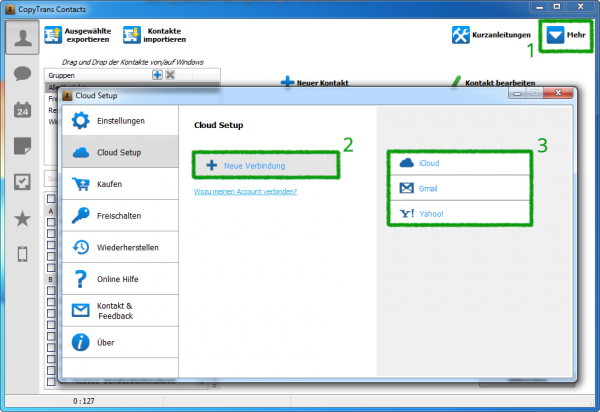Screen dimensions: 600x412
Task: Open the Favorites star sidebar section
Action: 22,218
